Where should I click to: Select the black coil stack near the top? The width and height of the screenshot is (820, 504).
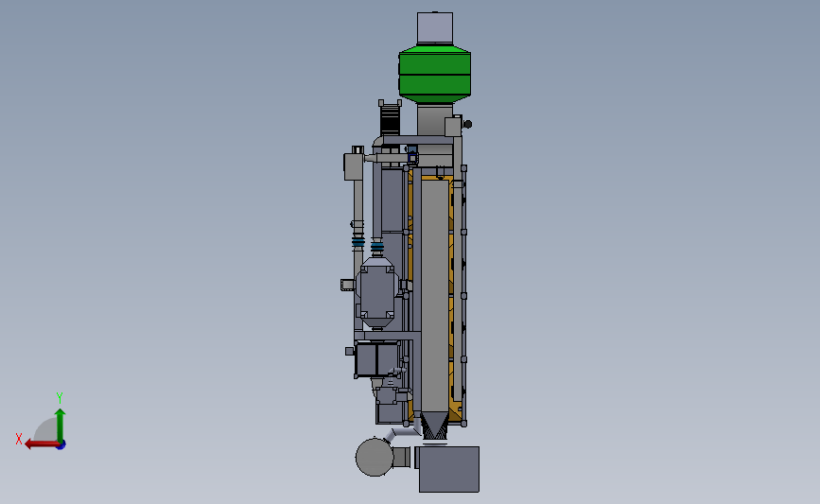pyautogui.click(x=390, y=119)
